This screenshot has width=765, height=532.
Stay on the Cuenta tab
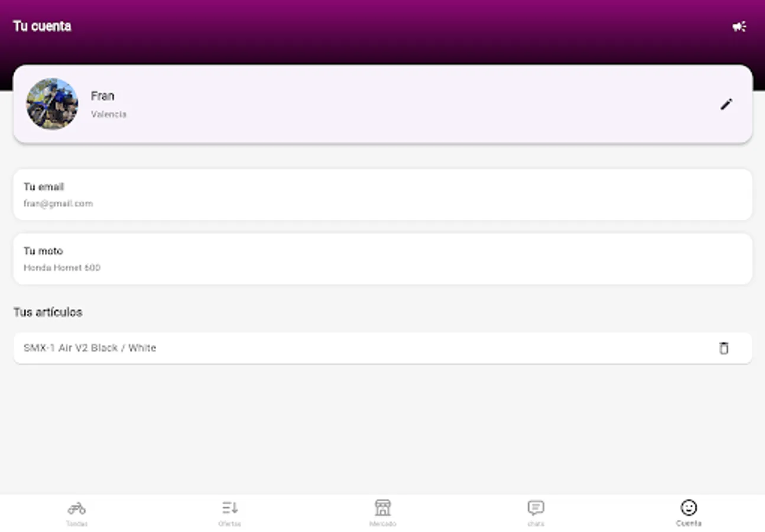(688, 512)
